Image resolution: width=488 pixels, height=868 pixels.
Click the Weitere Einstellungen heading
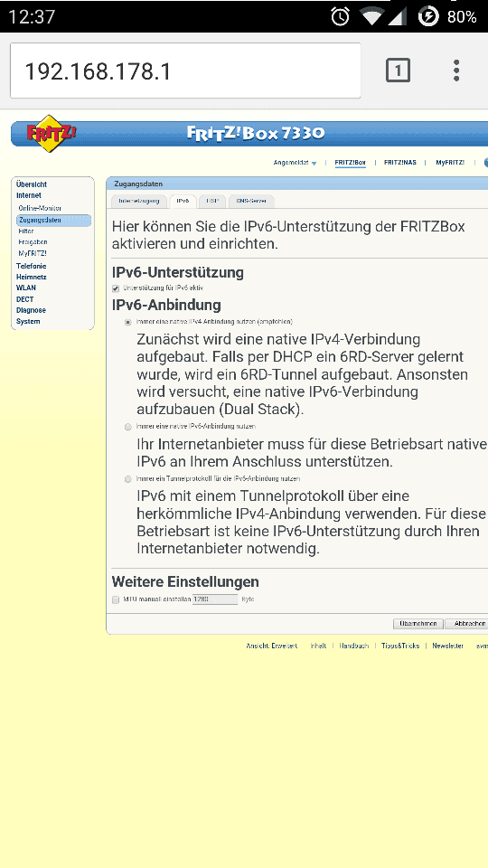pos(185,581)
